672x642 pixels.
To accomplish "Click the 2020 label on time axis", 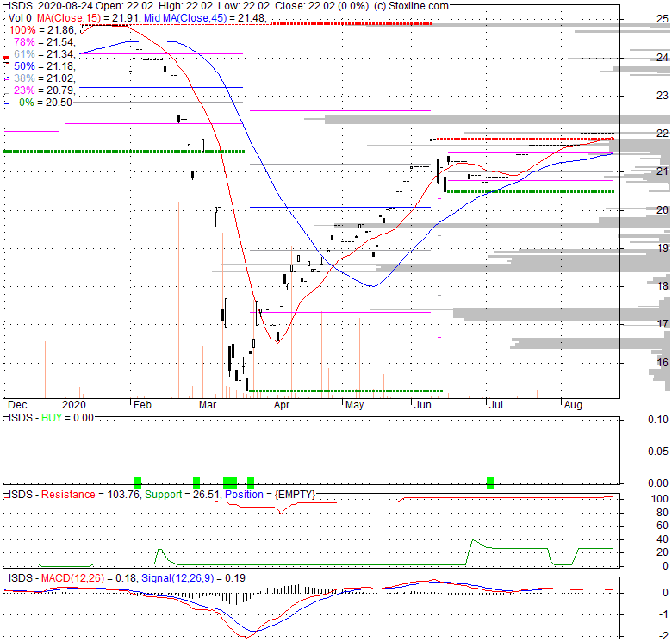I will (x=74, y=404).
